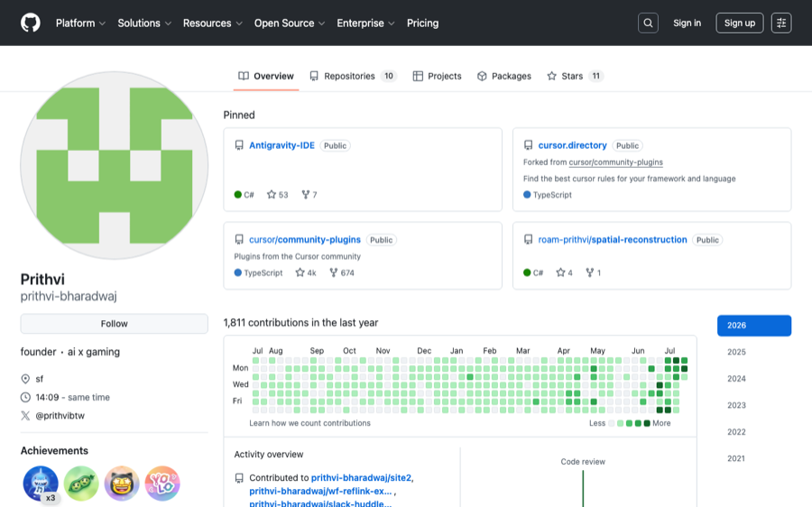This screenshot has width=812, height=507.
Task: Open the pair extraordinaire peas badge
Action: (81, 484)
